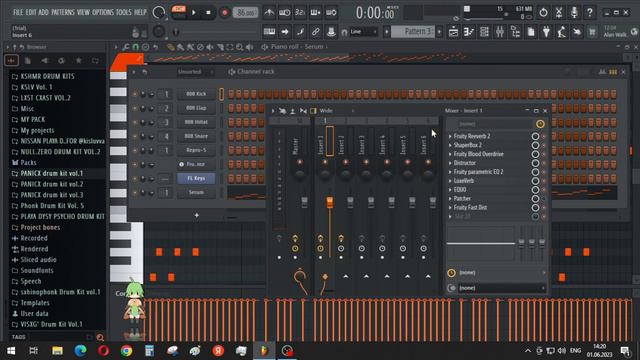Mute the Serum channel LED
The image size is (640, 360).
tap(135, 192)
